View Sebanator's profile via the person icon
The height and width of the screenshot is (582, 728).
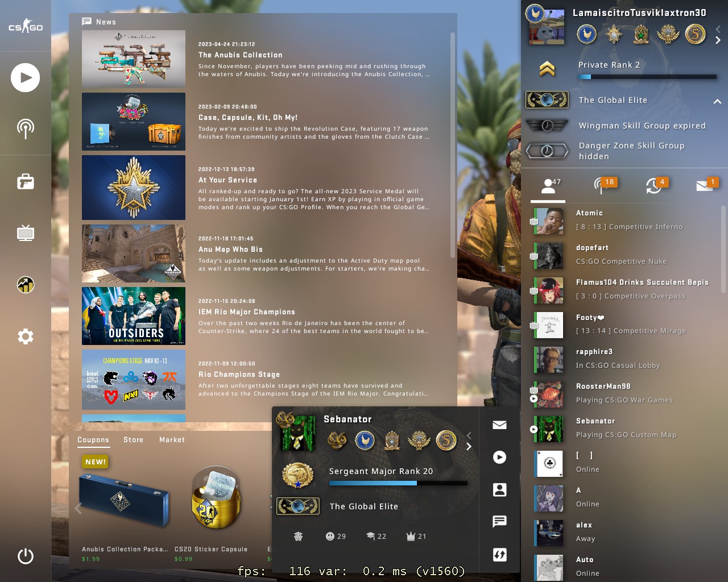point(499,489)
